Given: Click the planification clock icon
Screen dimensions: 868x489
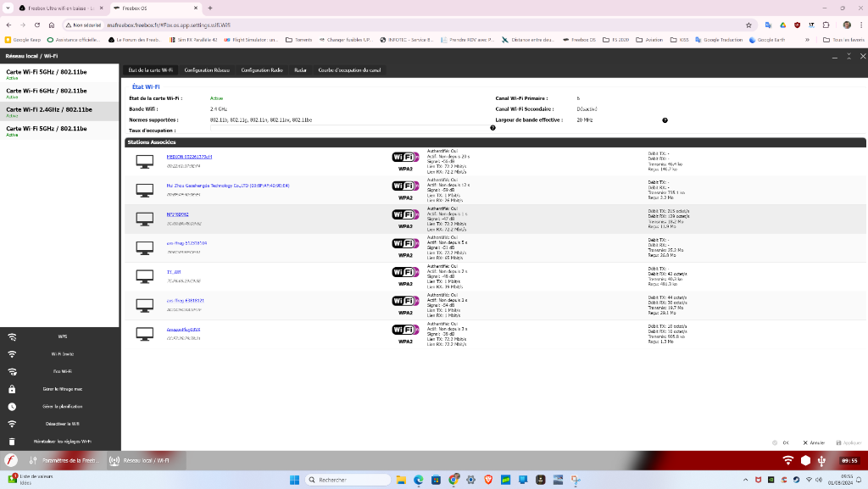Looking at the screenshot, I should pos(12,407).
